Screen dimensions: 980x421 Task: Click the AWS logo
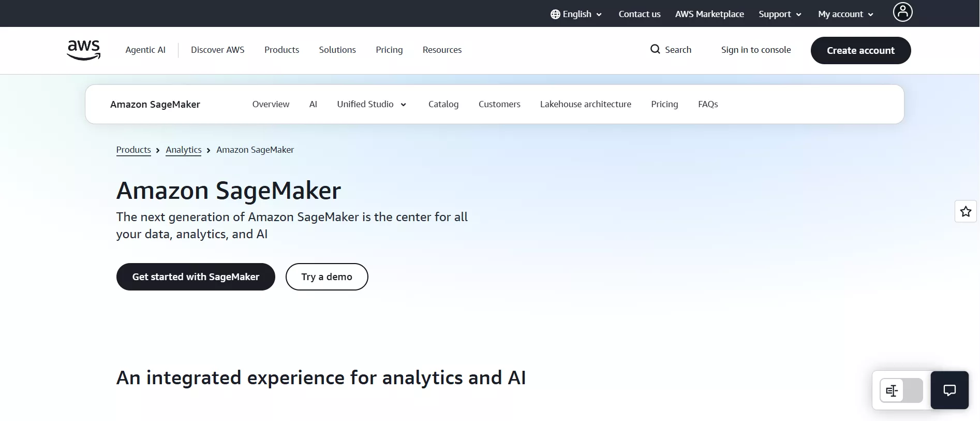pos(84,50)
